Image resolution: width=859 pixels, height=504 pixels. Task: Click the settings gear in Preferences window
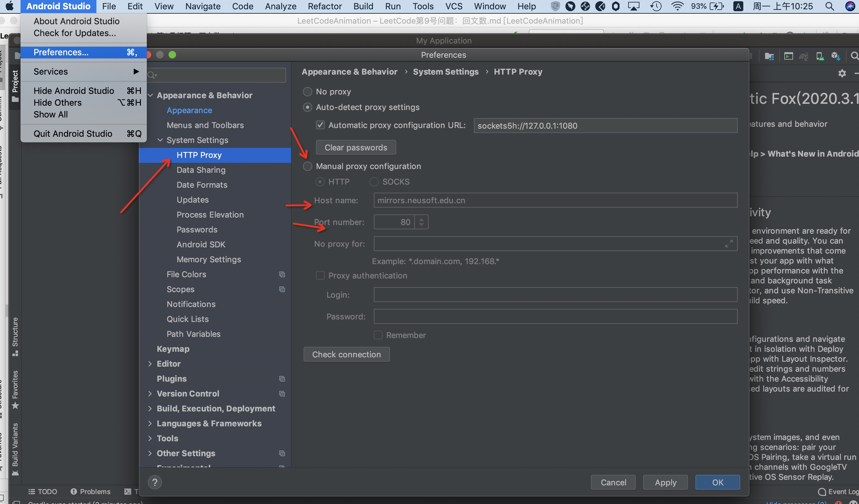pos(842,73)
